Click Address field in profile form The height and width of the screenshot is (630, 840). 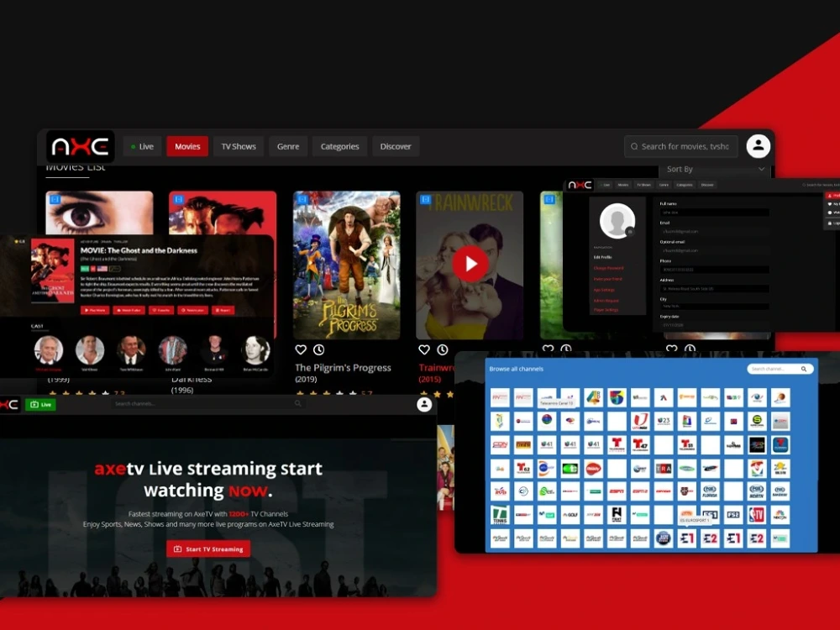pos(715,289)
